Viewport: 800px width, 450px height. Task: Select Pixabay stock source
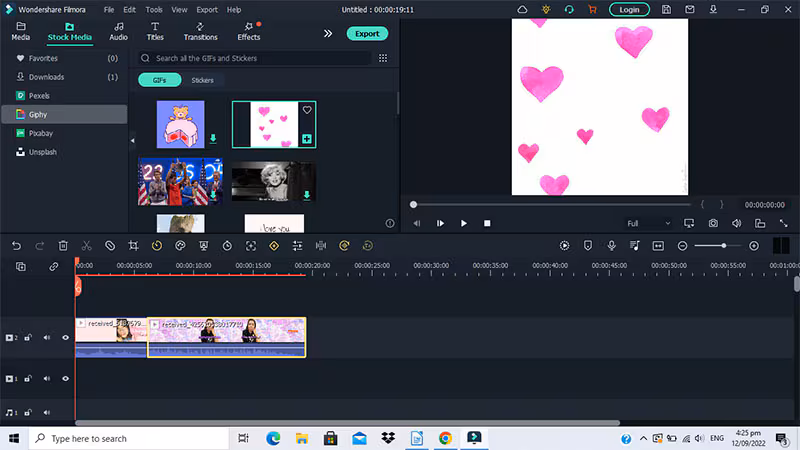[64, 133]
